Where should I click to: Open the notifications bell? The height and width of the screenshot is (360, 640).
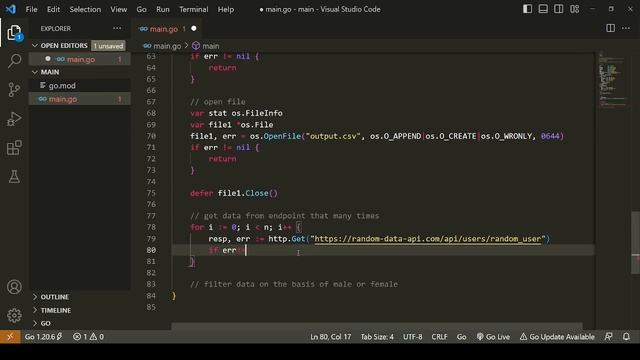(x=626, y=337)
